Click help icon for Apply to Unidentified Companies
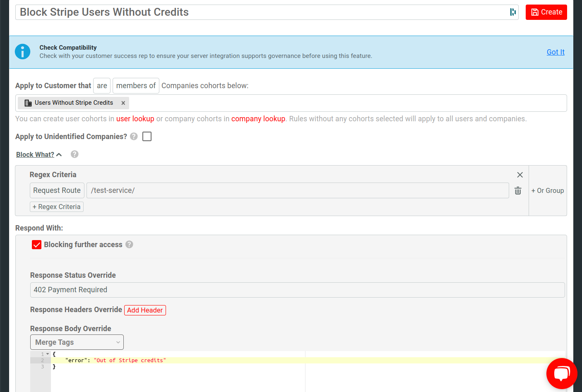Image resolution: width=582 pixels, height=392 pixels. (x=134, y=137)
